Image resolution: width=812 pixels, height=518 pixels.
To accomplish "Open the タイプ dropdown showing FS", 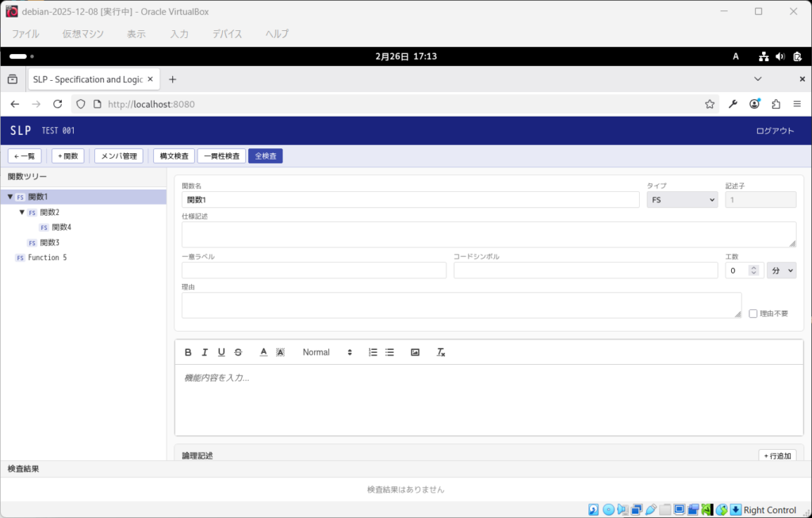I will pos(682,200).
